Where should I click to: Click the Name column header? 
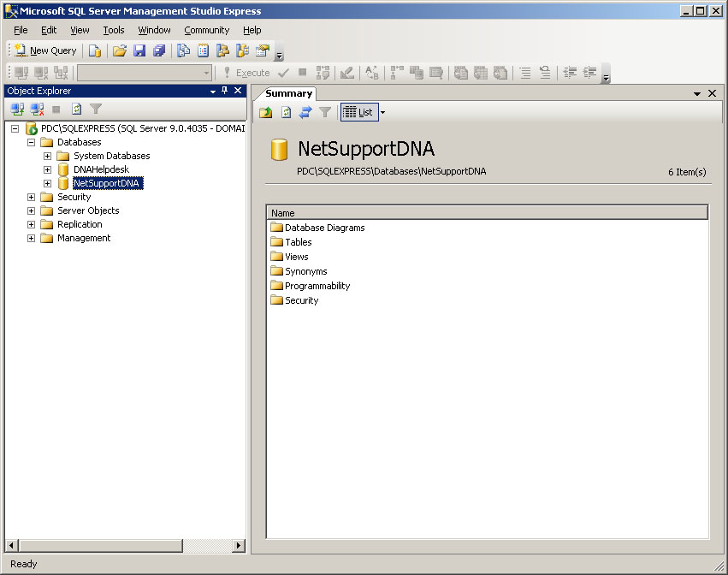[487, 213]
